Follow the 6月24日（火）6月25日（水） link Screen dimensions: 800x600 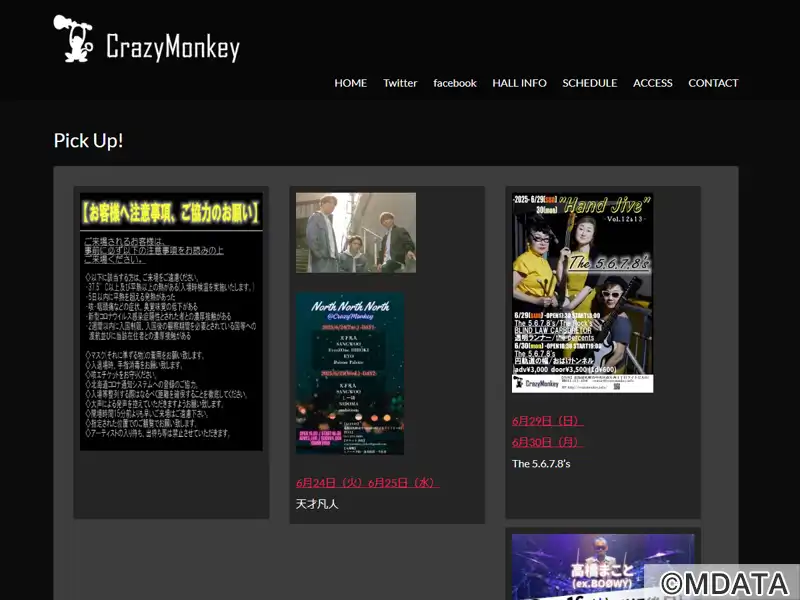coord(367,483)
